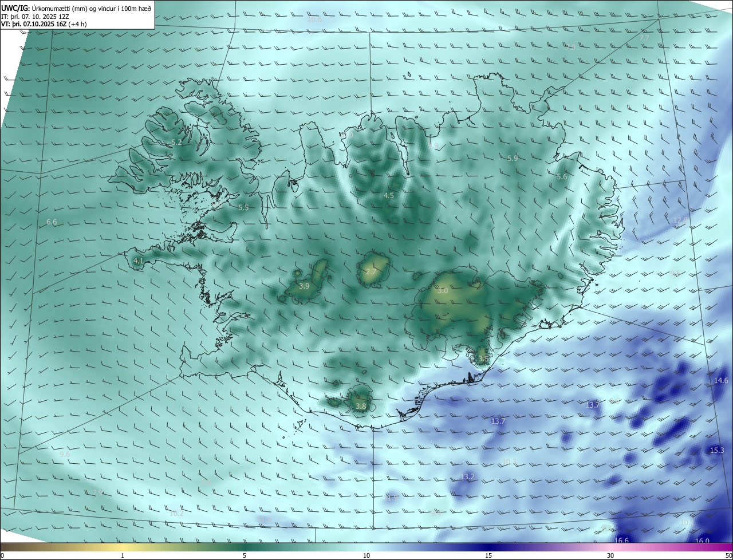Click the 15.3 value in dark blue area
733x560 pixels.
point(717,451)
